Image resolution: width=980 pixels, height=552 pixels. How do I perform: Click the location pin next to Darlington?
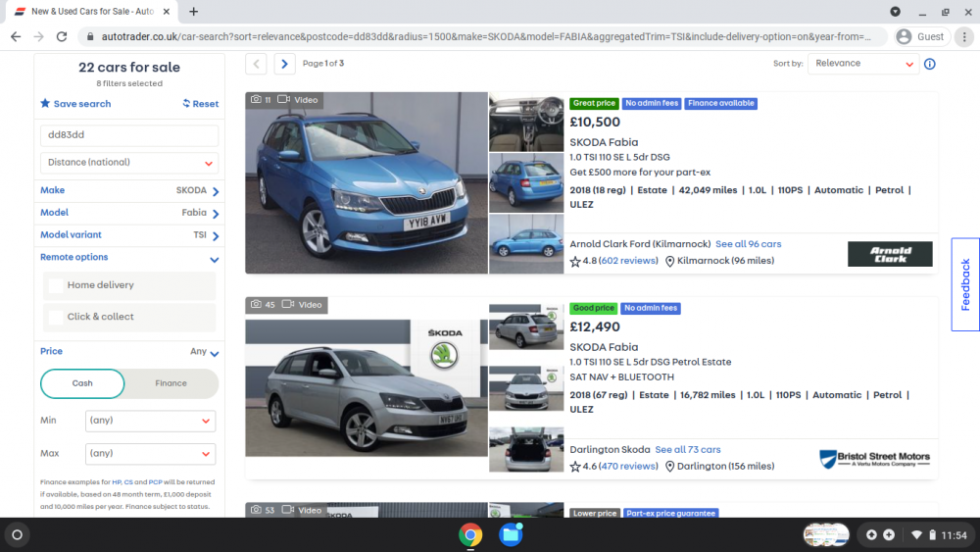click(x=669, y=467)
